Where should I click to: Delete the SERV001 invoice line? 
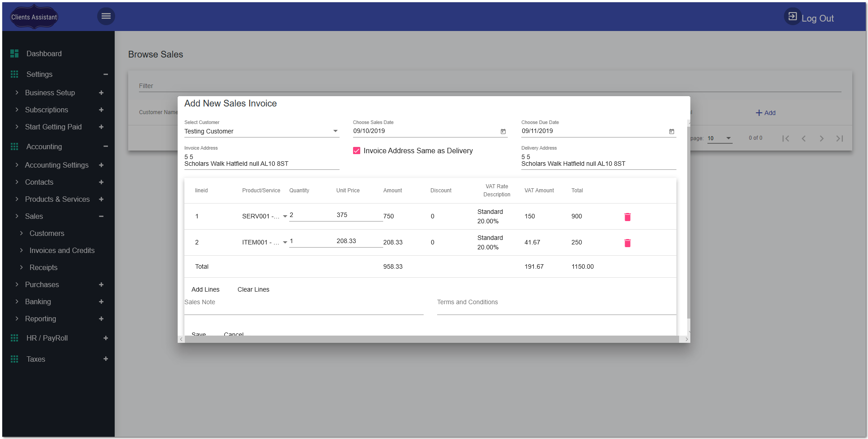627,217
